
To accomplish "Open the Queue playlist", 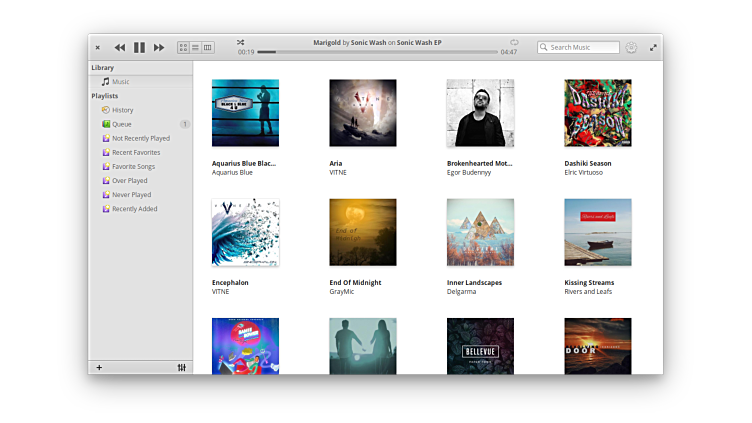I will point(121,124).
